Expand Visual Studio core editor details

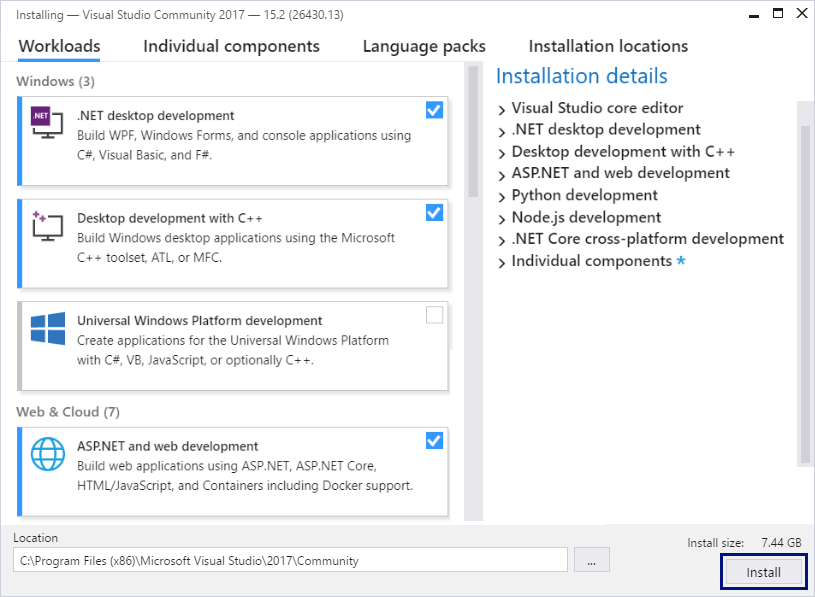[502, 110]
